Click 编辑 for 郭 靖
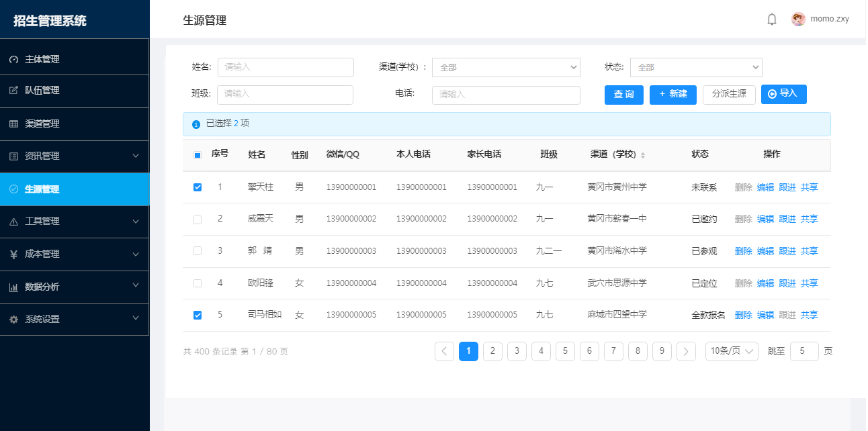 (765, 251)
